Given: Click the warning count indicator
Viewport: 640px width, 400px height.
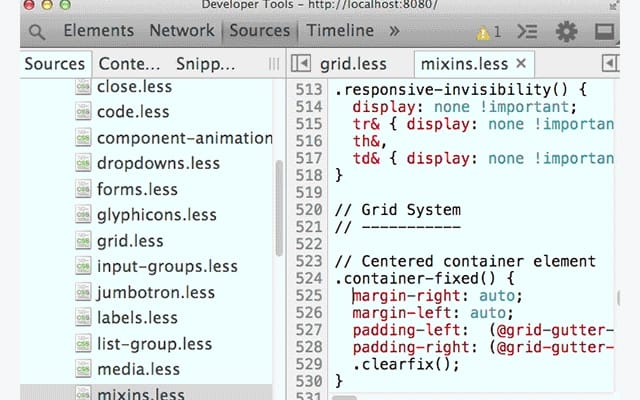Looking at the screenshot, I should pyautogui.click(x=488, y=32).
